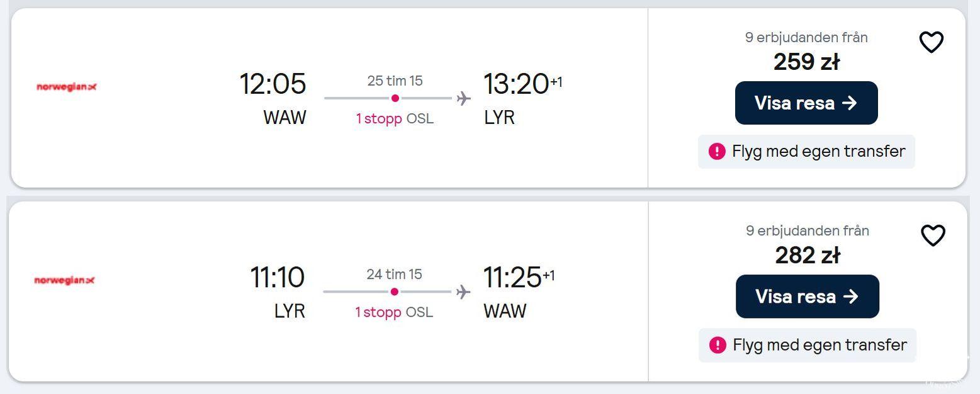The height and width of the screenshot is (394, 980).
Task: Click the warning icon on the 282 zł card
Action: 718,345
